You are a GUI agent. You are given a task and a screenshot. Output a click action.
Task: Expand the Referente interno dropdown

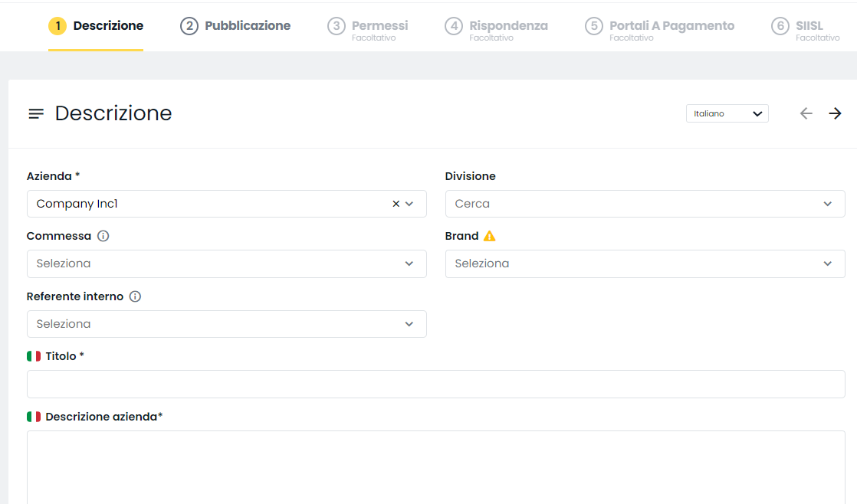[226, 324]
